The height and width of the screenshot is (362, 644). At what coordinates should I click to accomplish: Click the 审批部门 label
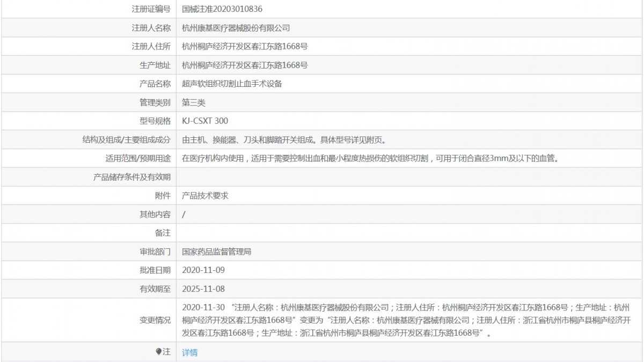click(x=155, y=252)
